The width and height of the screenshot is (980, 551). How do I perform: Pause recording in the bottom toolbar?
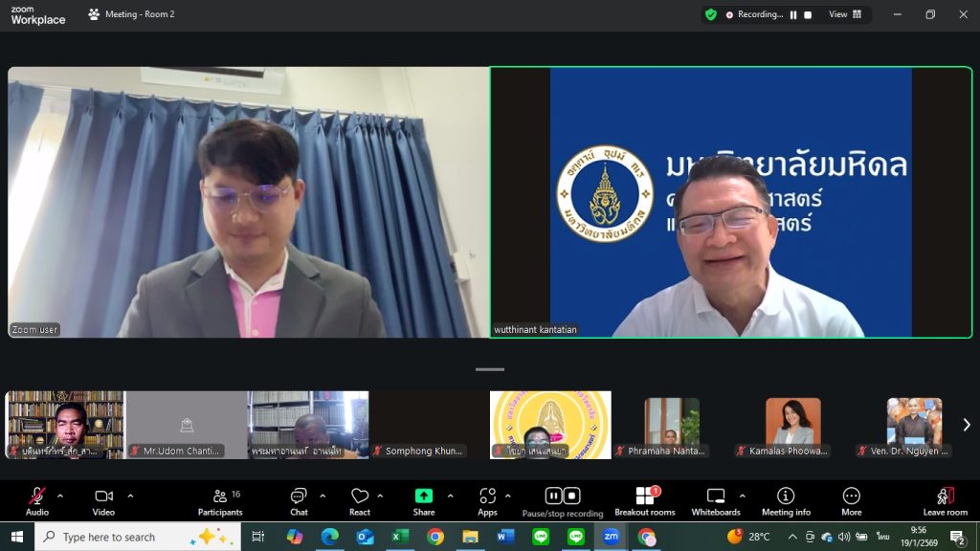click(x=553, y=496)
